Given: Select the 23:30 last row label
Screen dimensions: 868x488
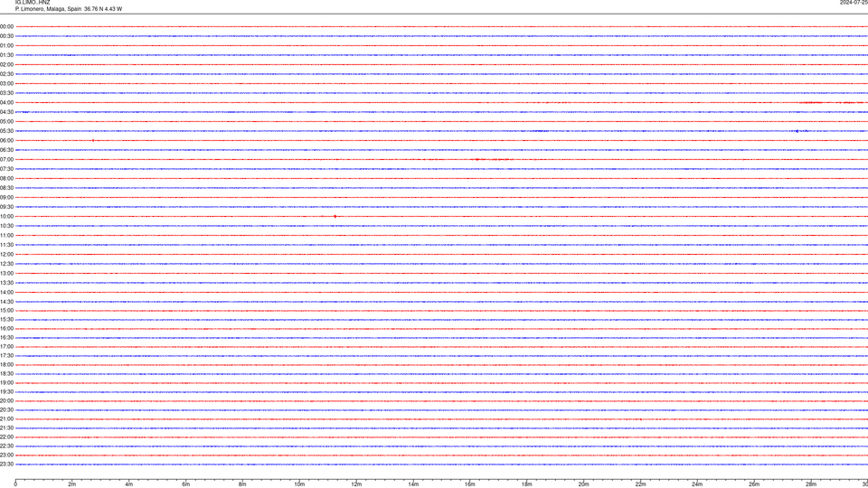Looking at the screenshot, I should pyautogui.click(x=6, y=465).
